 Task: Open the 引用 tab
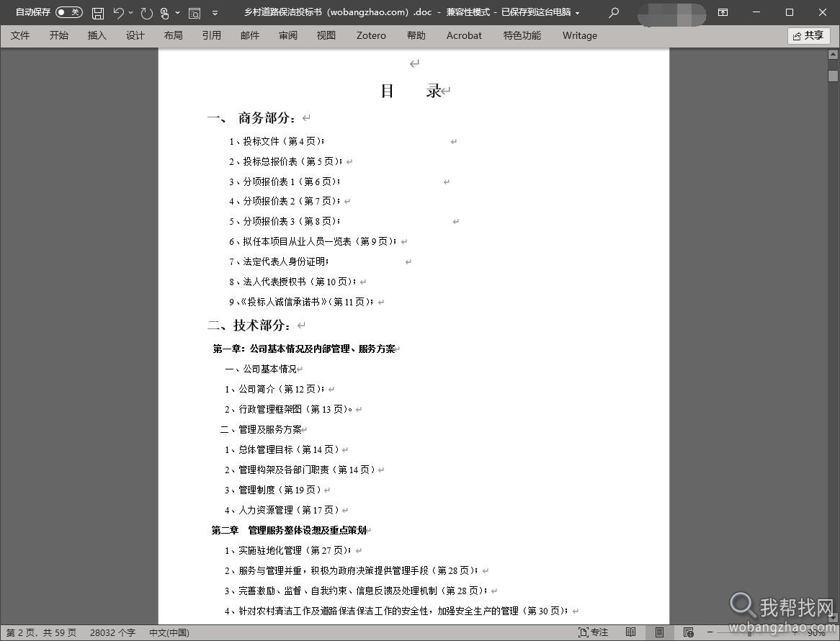[x=212, y=35]
